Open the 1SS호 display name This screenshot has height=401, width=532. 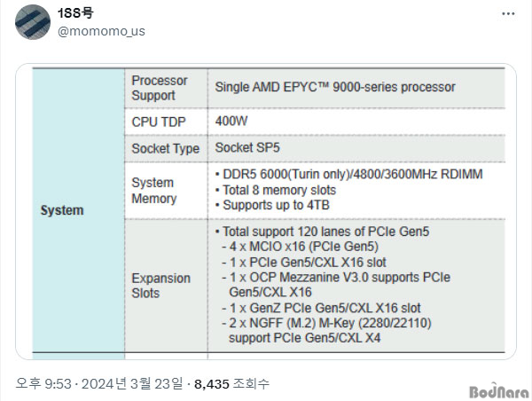point(75,13)
